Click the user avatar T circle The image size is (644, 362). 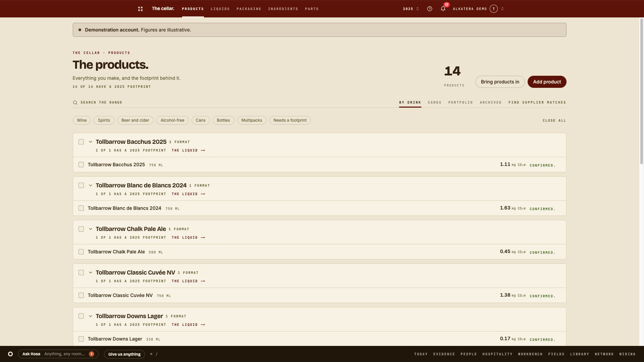pos(494,9)
